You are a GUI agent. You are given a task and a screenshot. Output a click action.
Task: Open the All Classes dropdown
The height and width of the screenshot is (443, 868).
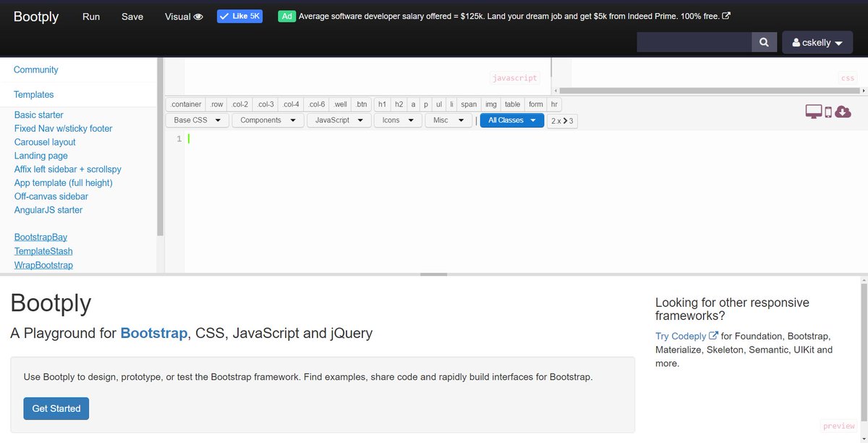[512, 120]
